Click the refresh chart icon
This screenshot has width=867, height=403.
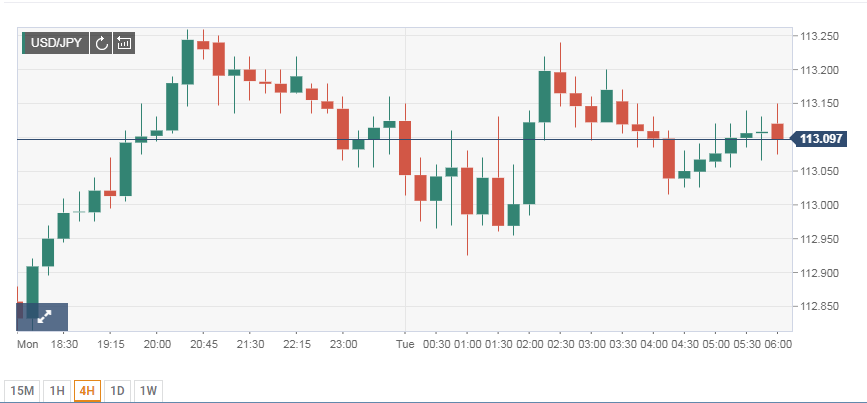point(101,43)
